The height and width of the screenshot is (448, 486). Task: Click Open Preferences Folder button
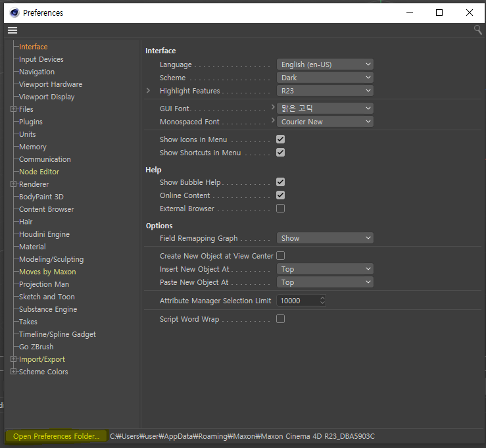56,436
